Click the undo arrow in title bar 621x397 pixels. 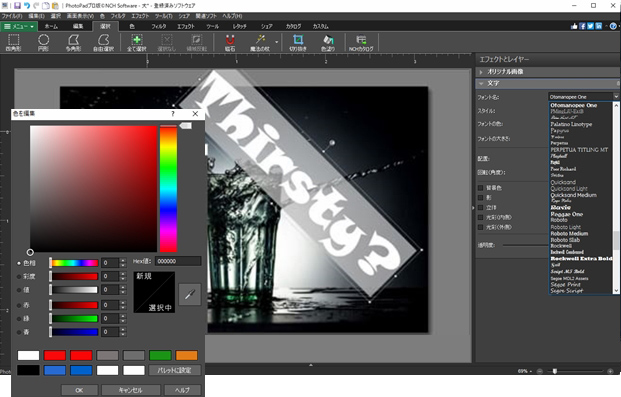[x=27, y=6]
